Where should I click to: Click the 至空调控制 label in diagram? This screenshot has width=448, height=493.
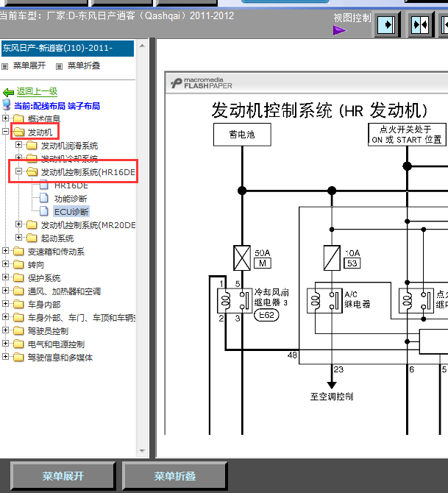(332, 397)
